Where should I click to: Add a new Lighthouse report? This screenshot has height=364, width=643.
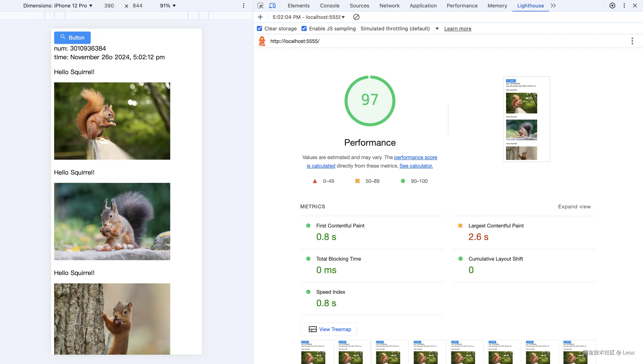260,17
